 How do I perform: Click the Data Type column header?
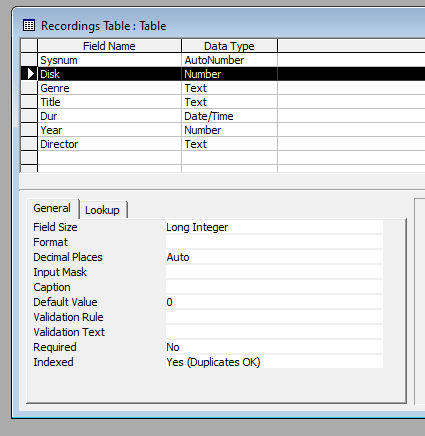230,46
